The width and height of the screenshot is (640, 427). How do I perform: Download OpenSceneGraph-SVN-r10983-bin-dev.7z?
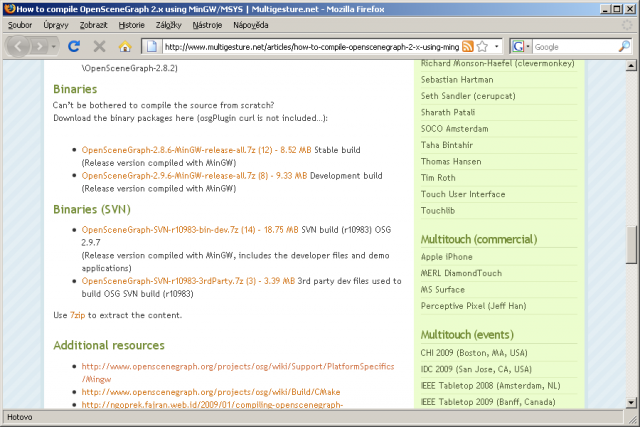190,229
